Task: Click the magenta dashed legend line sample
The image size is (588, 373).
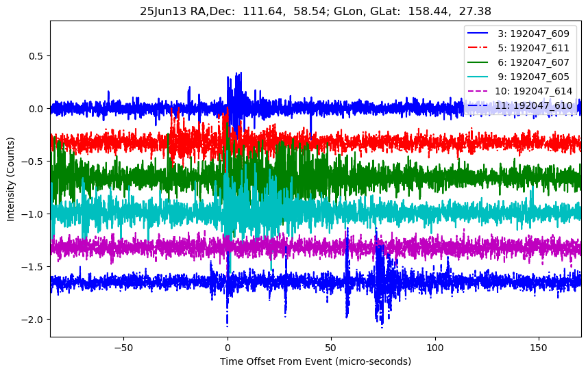Action: (x=479, y=91)
